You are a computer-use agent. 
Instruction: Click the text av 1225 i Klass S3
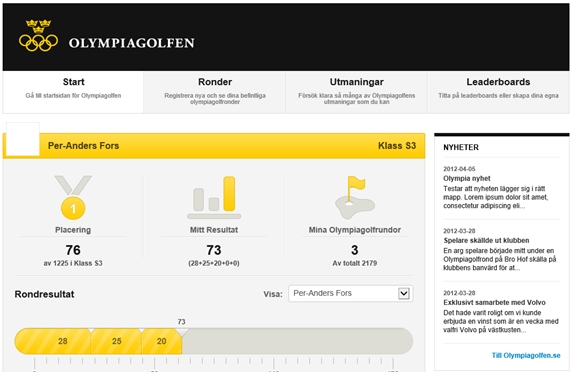(73, 263)
